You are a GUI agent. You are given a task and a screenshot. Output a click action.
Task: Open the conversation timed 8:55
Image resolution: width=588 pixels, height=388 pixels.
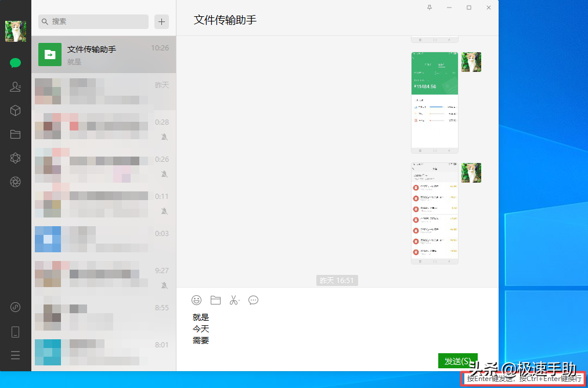pos(103,314)
